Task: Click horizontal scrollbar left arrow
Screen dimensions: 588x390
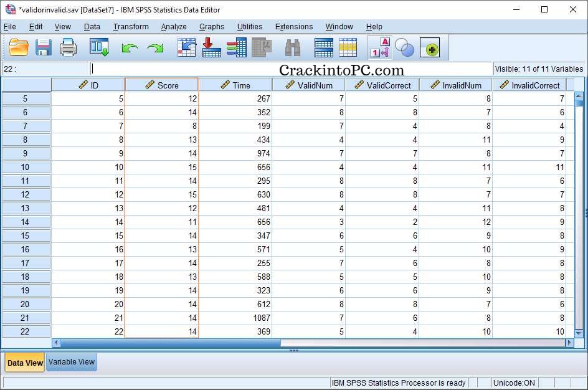Action: click(56, 343)
